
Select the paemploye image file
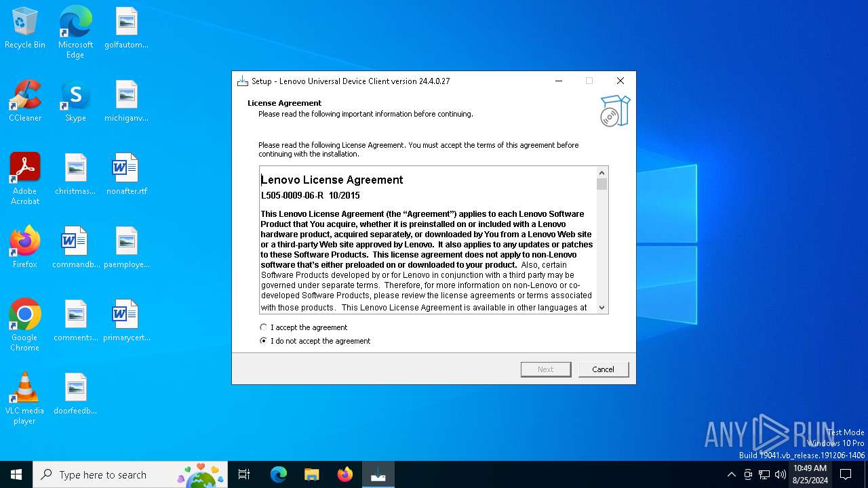(x=126, y=248)
